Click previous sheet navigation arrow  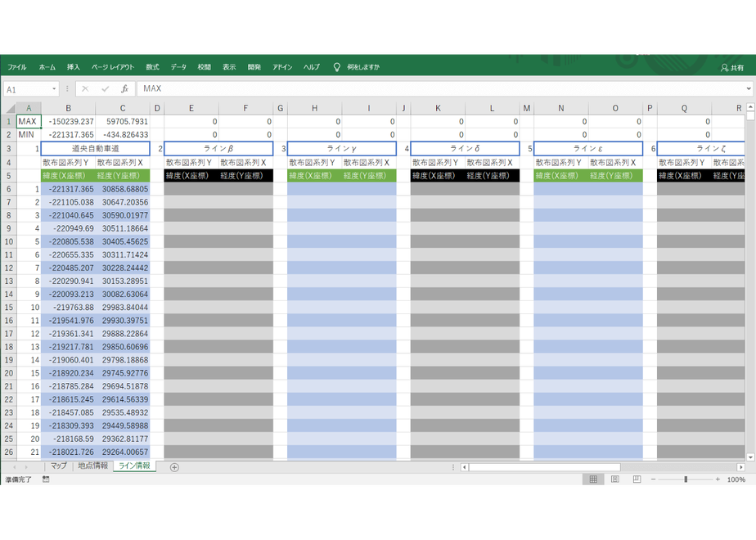click(x=15, y=467)
